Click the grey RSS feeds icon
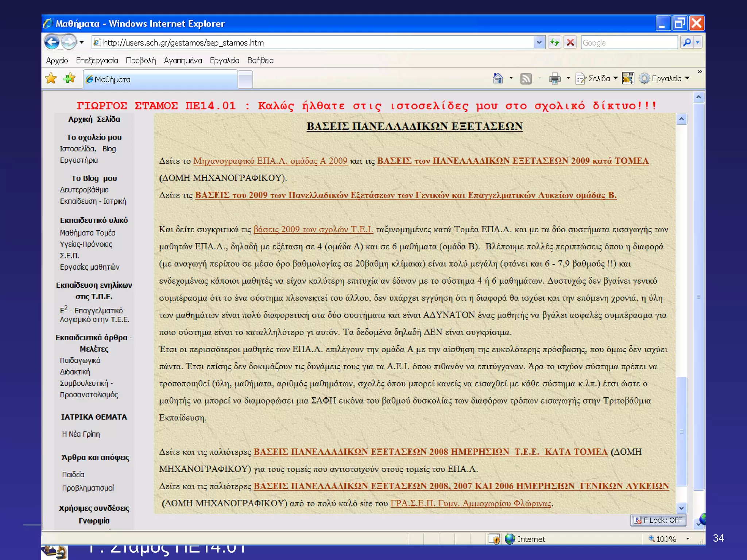The width and height of the screenshot is (747, 560). click(526, 78)
